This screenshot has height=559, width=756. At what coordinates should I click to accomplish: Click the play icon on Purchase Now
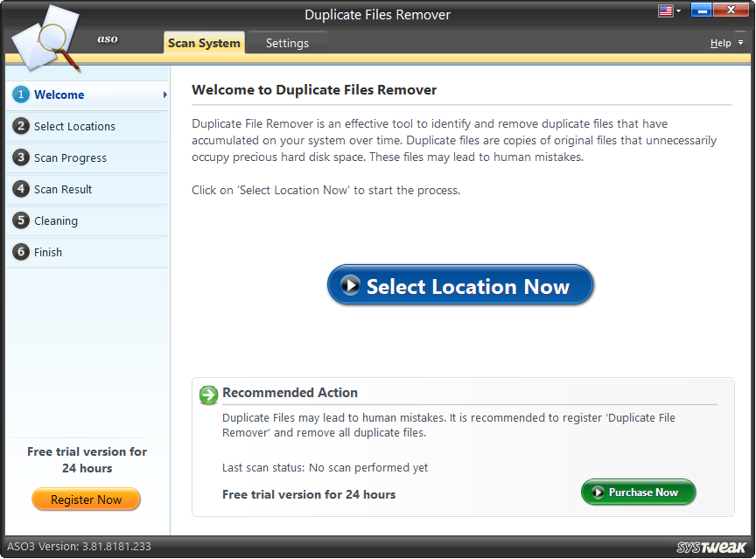598,493
